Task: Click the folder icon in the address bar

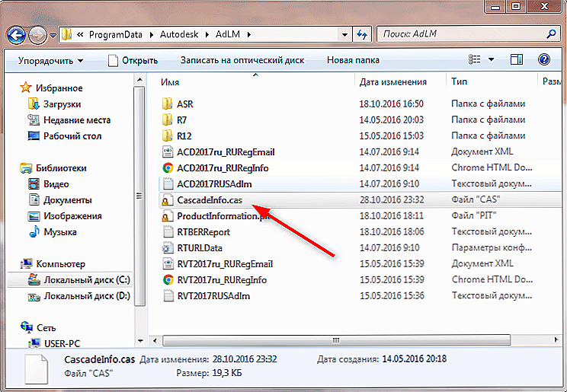Action: point(66,35)
